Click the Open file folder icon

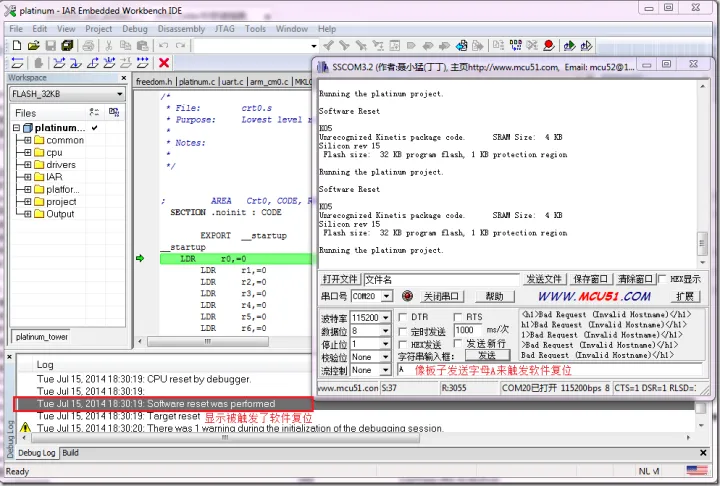click(33, 45)
